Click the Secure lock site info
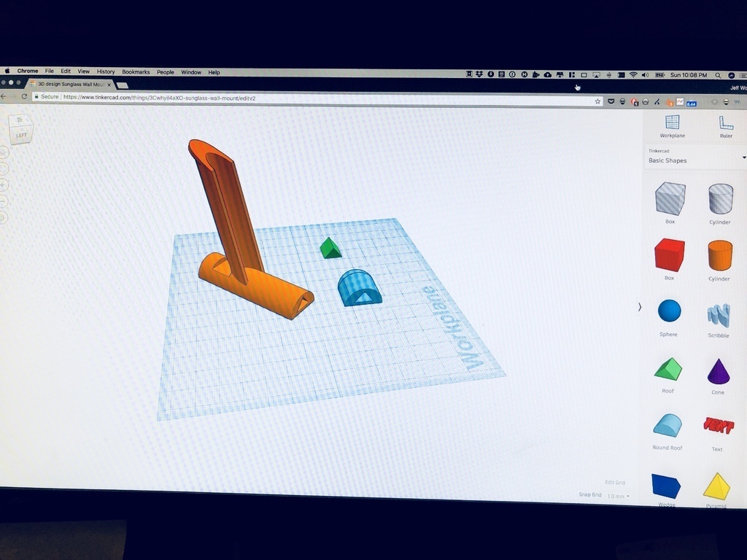Screen dimensions: 747x560 tap(46, 97)
